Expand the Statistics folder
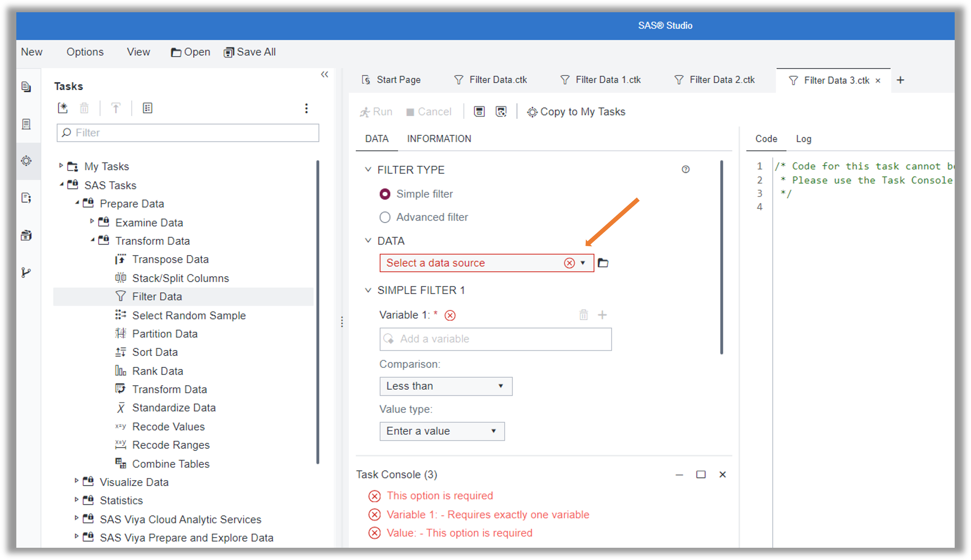 pyautogui.click(x=76, y=499)
